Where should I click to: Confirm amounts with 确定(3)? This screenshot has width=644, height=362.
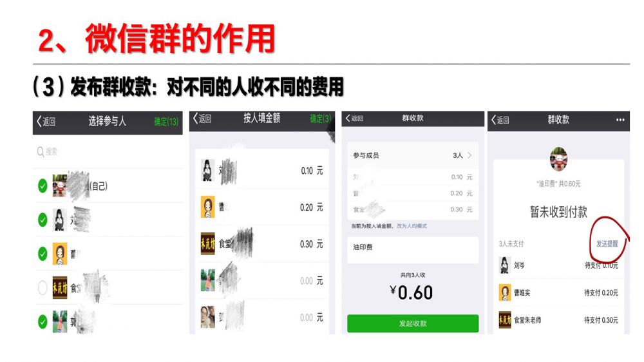(320, 119)
